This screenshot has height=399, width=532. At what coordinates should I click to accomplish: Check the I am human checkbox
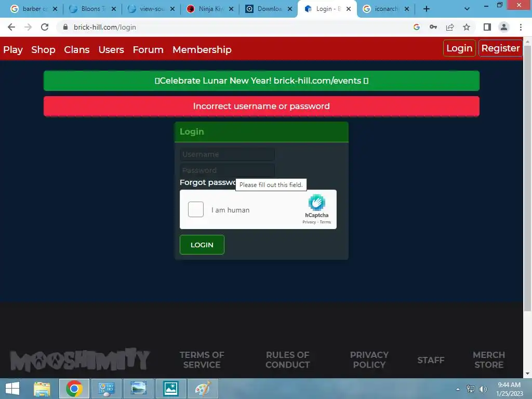(196, 209)
